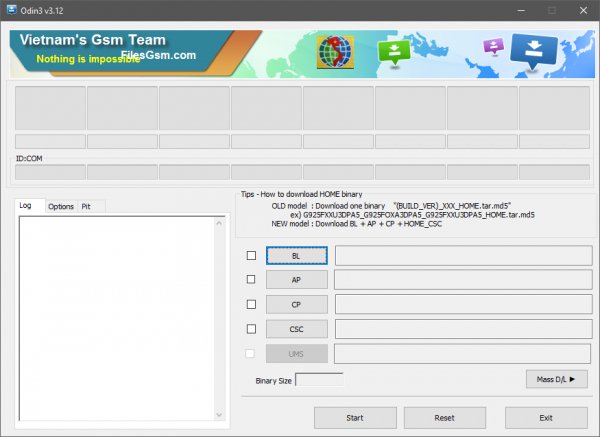The image size is (600, 437).
Task: Minimize the Odin3 window
Action: [x=521, y=10]
